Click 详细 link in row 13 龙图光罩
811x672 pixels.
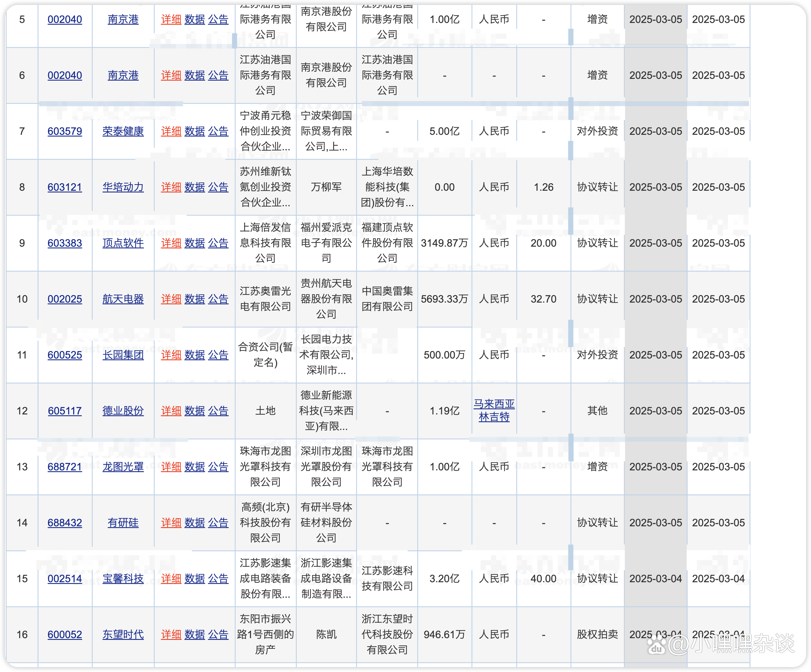171,467
